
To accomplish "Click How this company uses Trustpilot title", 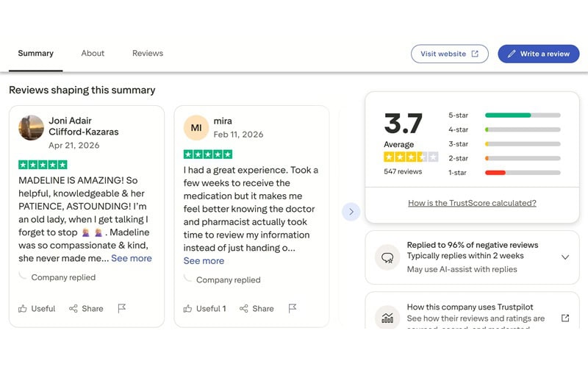I will (x=470, y=307).
